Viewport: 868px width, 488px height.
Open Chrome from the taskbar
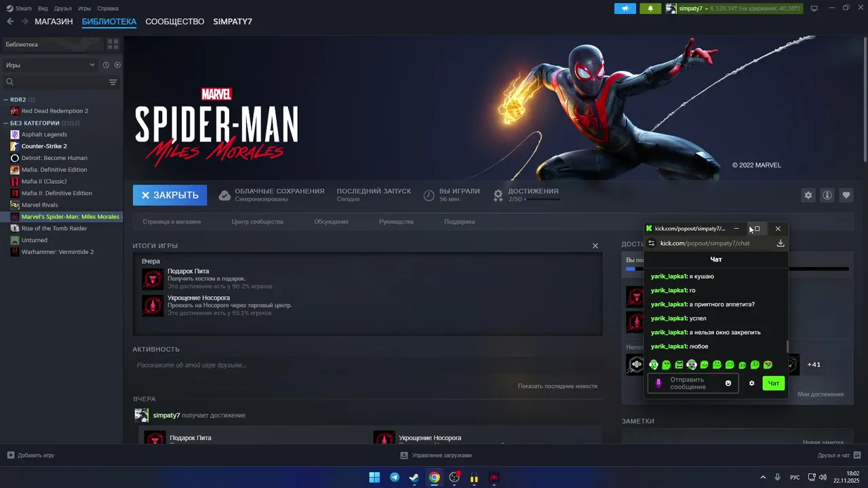pos(434,477)
